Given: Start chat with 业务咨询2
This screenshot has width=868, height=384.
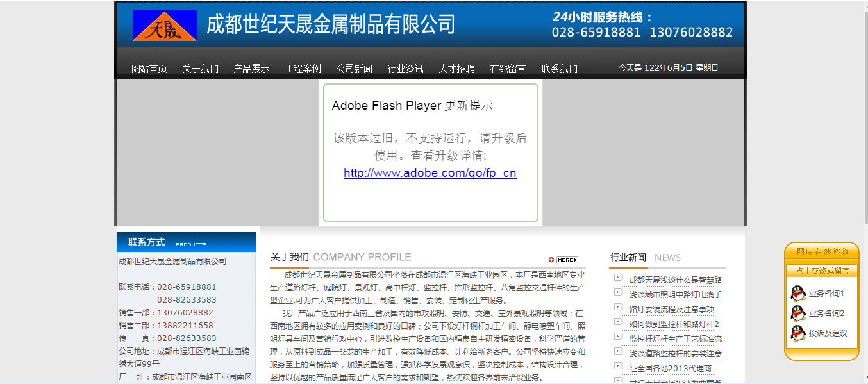Looking at the screenshot, I should point(827,313).
